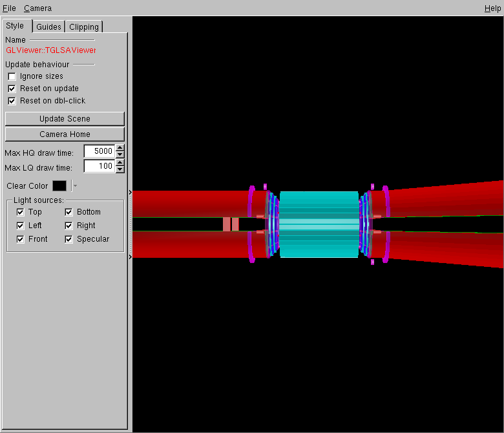Open the File menu
The height and width of the screenshot is (433, 504).
tap(9, 8)
